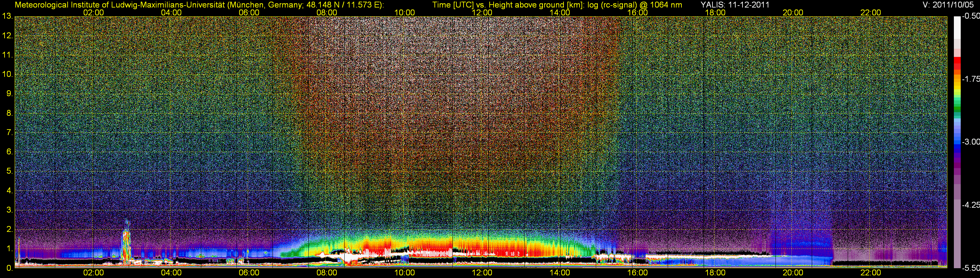The width and height of the screenshot is (980, 278).
Task: Click the 06:00 label on top time axis
Action: tap(249, 12)
